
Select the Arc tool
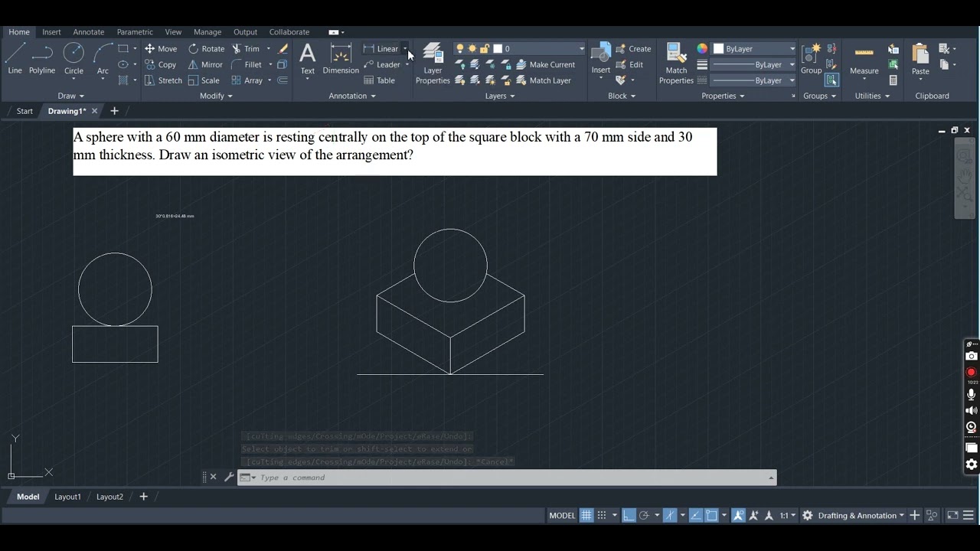click(103, 59)
